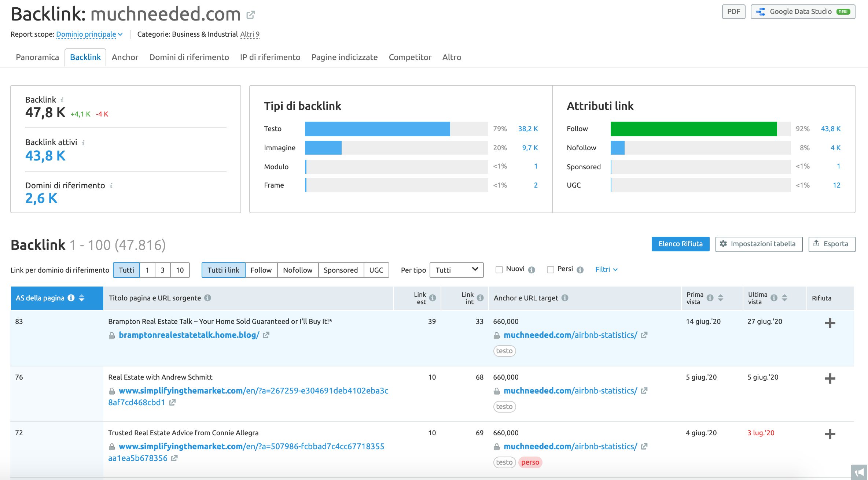Click the Link est info icon
Screen dimensions: 868x480
pyautogui.click(x=433, y=298)
